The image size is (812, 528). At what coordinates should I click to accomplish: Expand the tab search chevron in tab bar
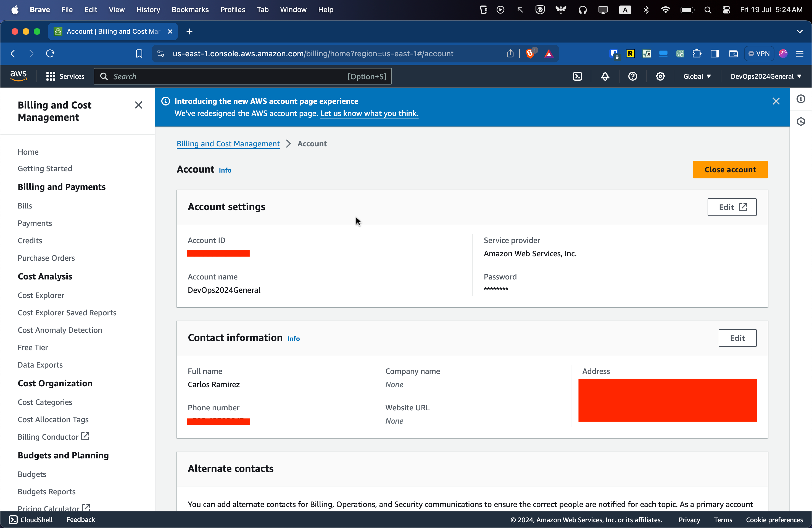click(x=799, y=31)
